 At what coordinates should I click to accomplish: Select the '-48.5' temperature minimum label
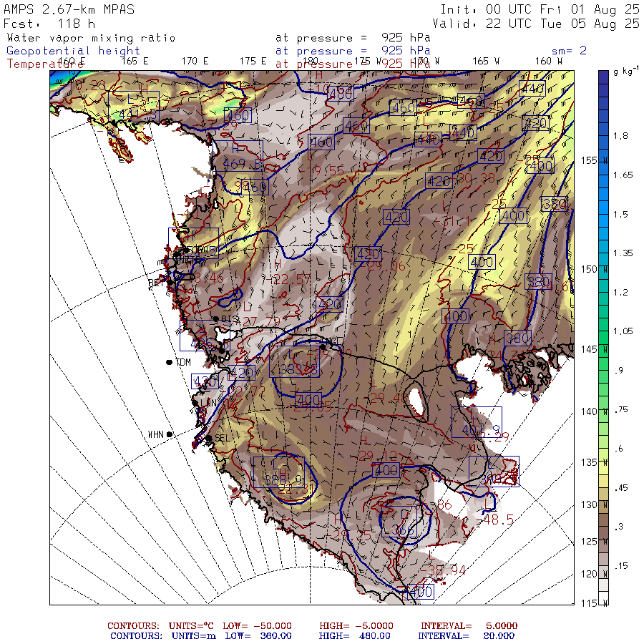[496, 519]
